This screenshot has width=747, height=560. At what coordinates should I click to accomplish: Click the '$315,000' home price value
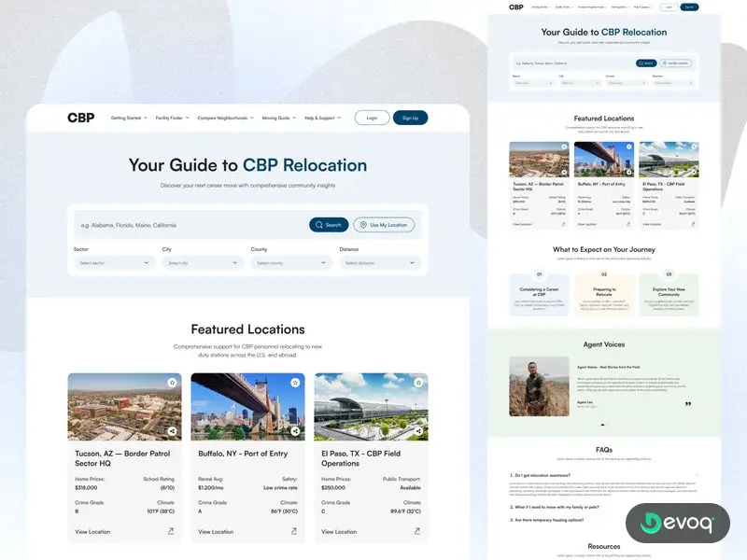pyautogui.click(x=86, y=487)
